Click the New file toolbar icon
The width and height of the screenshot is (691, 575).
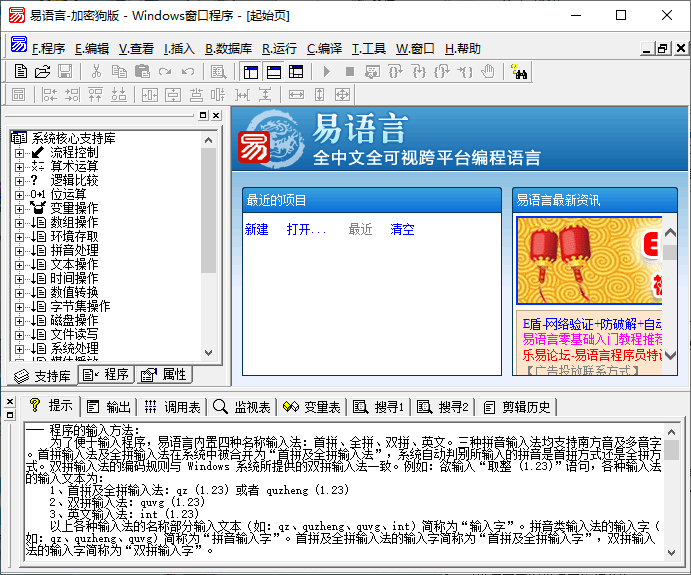[20, 71]
